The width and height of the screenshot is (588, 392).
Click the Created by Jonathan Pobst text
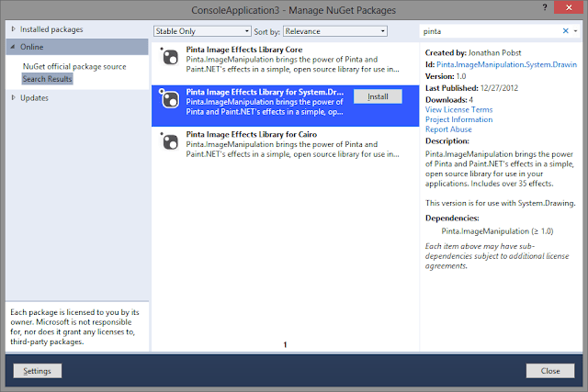point(473,53)
